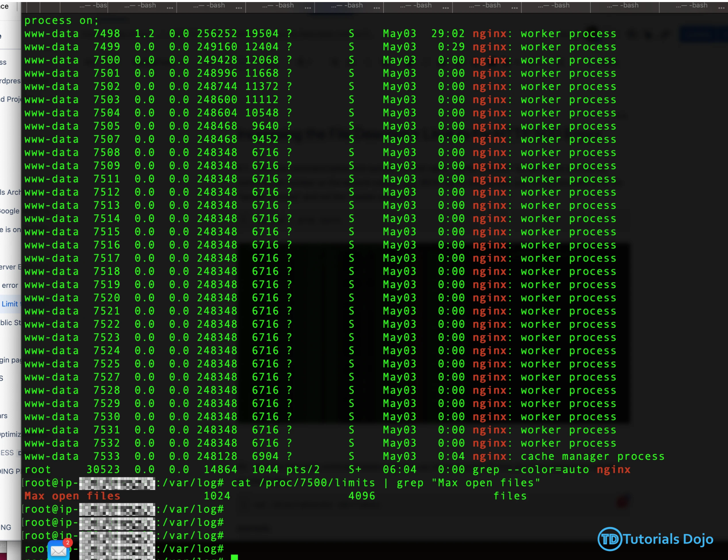Click the red '2' notification badge on Mail
This screenshot has width=728, height=560.
(x=67, y=543)
